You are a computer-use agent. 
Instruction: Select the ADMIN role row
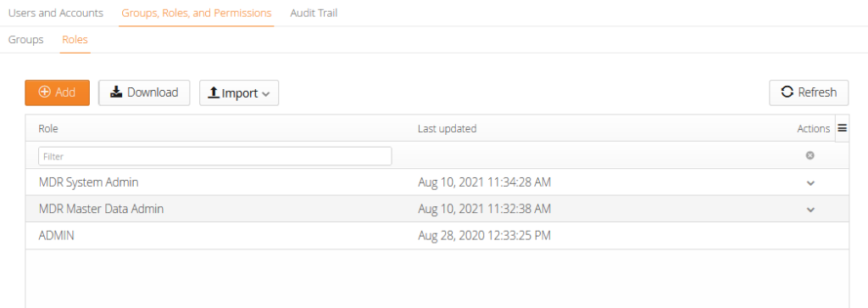(437, 235)
